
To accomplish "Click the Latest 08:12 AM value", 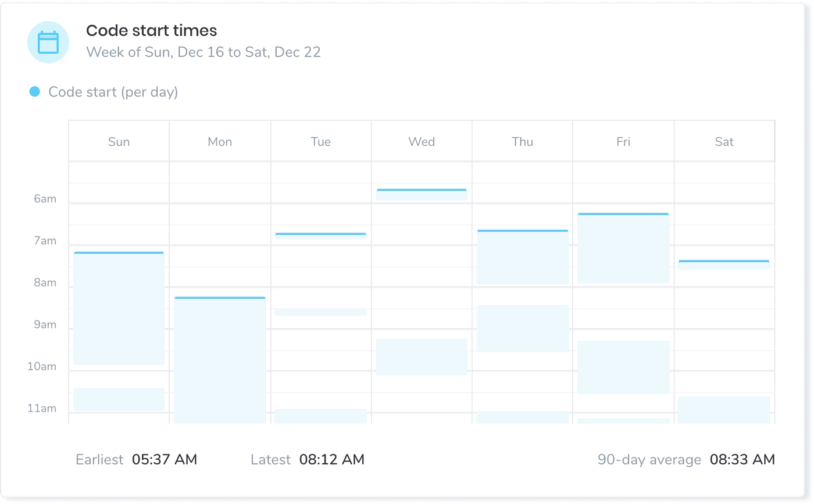I will coord(332,459).
